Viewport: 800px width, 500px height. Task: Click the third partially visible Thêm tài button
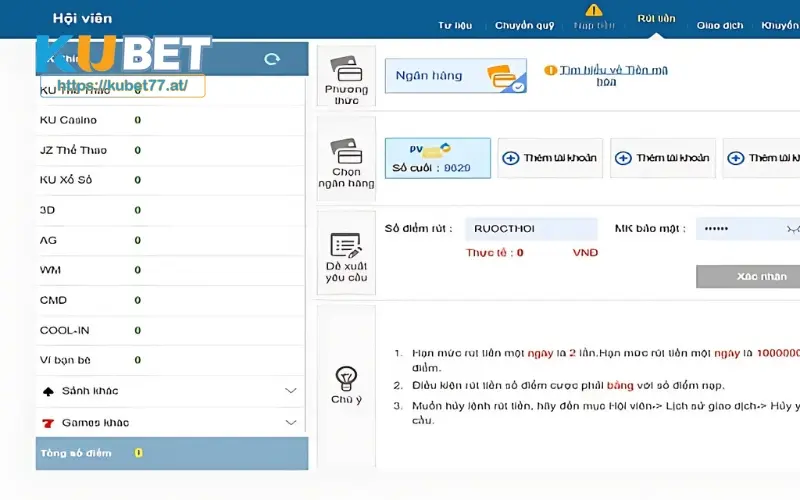(x=762, y=158)
